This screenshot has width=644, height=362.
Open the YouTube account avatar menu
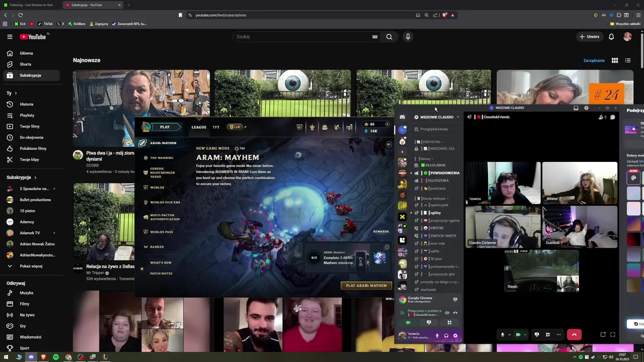coord(627,37)
